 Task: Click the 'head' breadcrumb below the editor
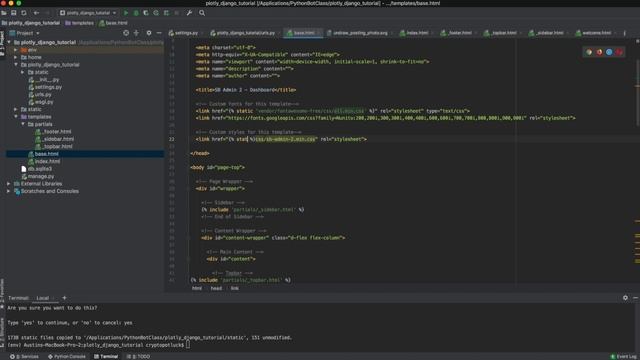pyautogui.click(x=216, y=288)
